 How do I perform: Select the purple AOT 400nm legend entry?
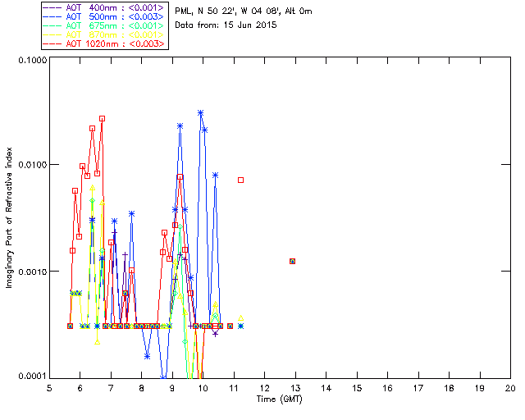[x=104, y=7]
